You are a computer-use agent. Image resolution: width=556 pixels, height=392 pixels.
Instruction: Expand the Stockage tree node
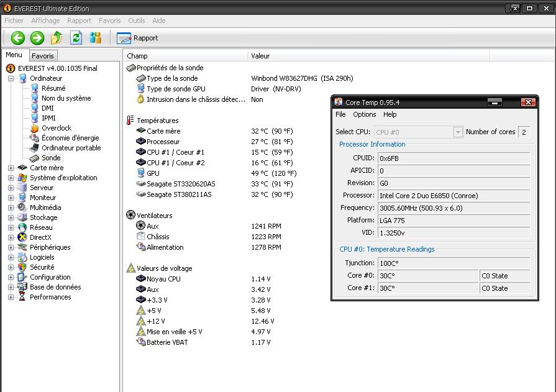(x=11, y=217)
